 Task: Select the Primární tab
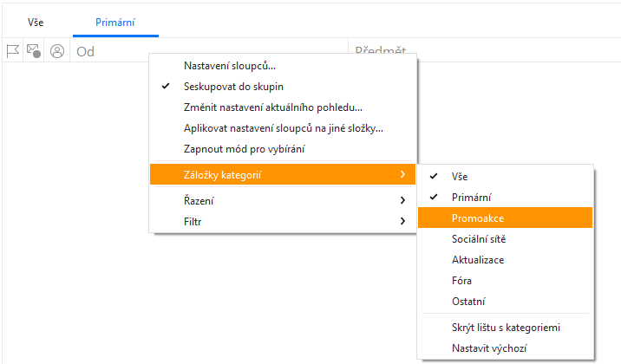[114, 21]
